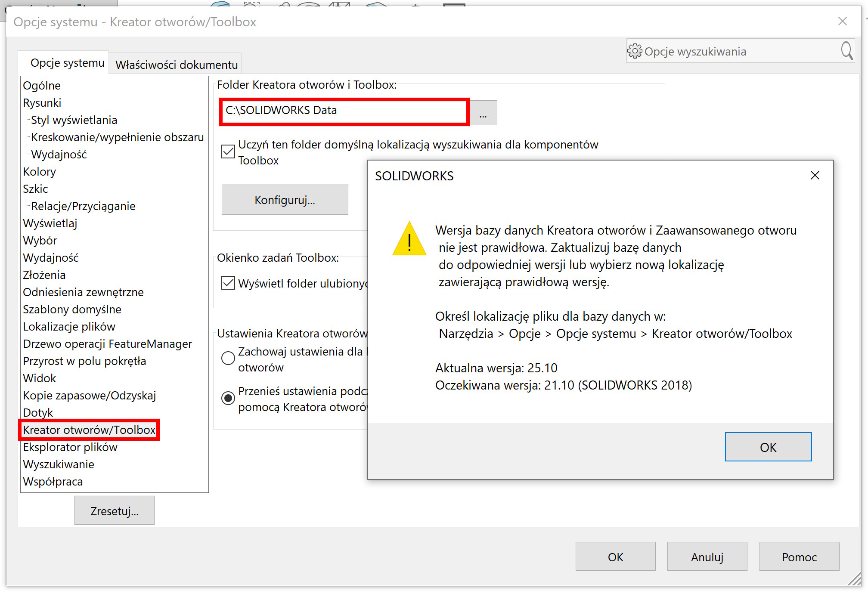Select Kreator otworów/Toolbox item
Screen dimensions: 868x597
(89, 430)
